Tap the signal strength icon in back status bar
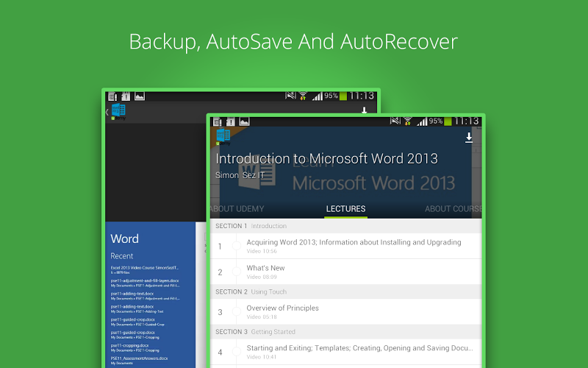588x368 pixels. click(x=318, y=96)
